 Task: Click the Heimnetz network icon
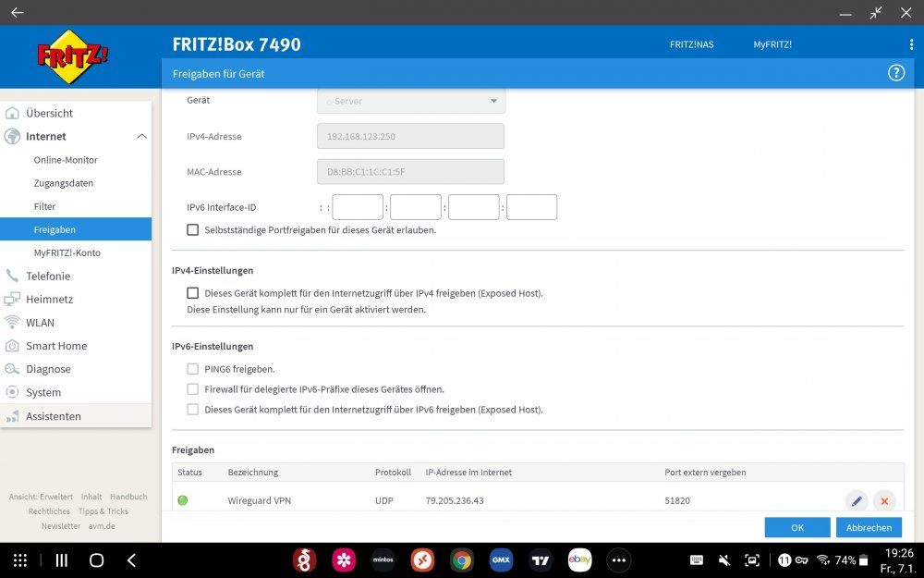click(12, 299)
